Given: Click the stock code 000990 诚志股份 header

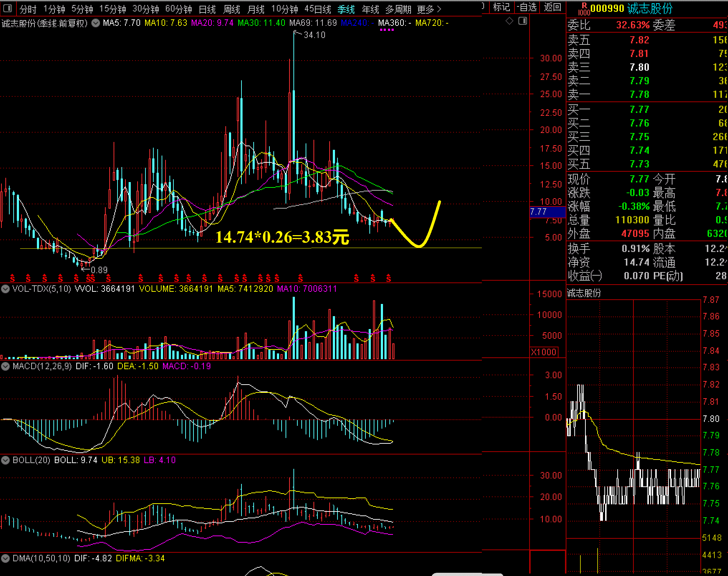Looking at the screenshot, I should tap(631, 8).
